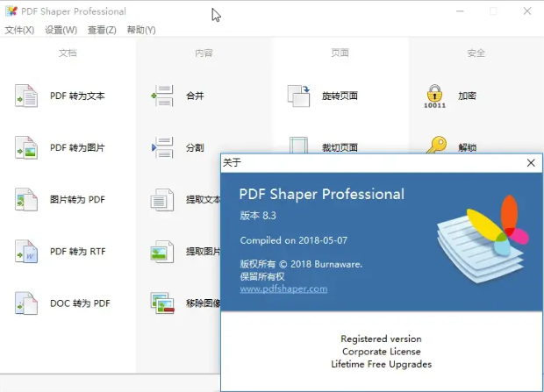Close the PDF Shaper Professional main window

(527, 11)
